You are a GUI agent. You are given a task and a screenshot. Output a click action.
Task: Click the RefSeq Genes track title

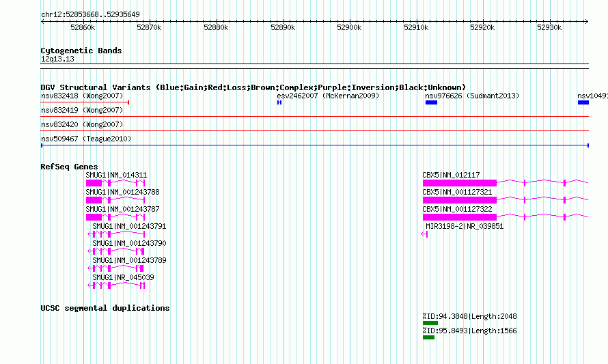[69, 167]
